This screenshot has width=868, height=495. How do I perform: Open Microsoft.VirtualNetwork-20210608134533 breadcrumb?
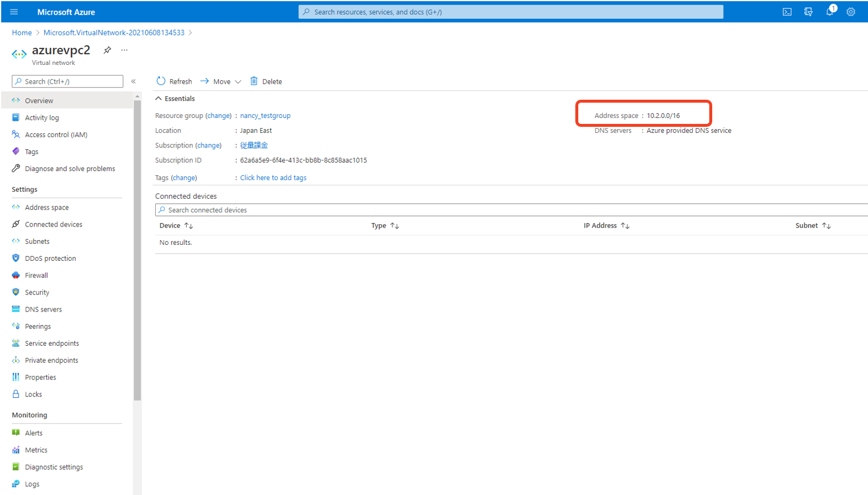click(x=114, y=32)
